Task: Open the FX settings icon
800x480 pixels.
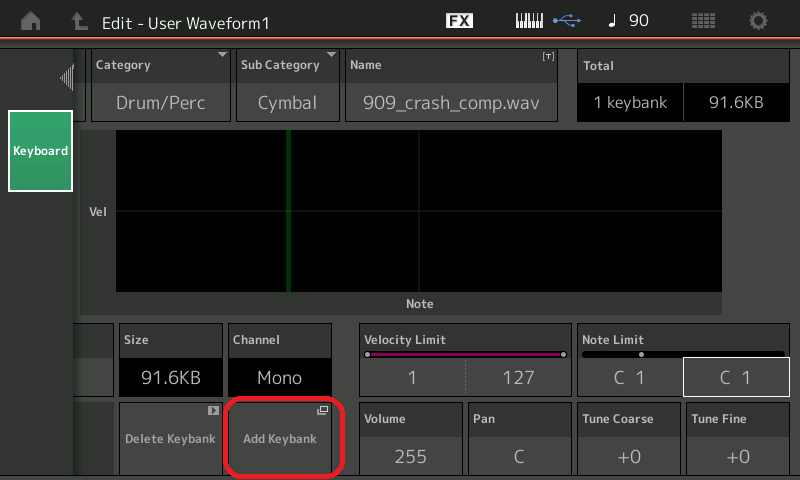Action: [459, 21]
